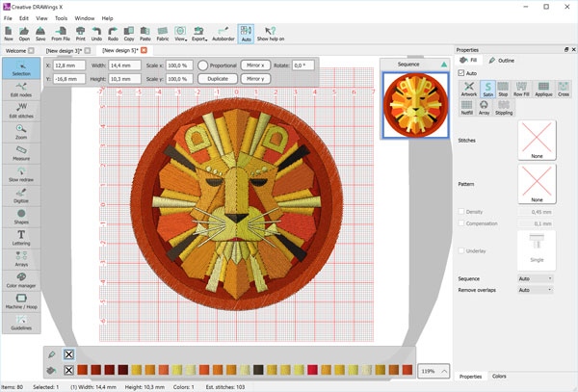
Task: Open the Lettering tool
Action: [x=20, y=238]
